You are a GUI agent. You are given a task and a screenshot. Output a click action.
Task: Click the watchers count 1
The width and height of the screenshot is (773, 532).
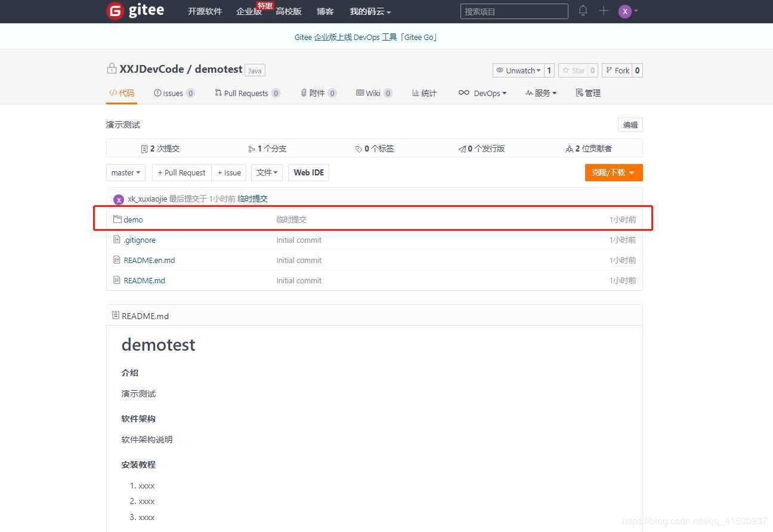tap(549, 70)
